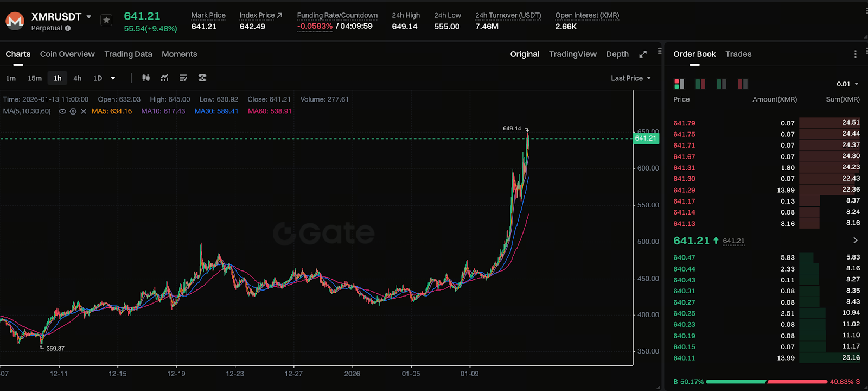The height and width of the screenshot is (391, 868).
Task: Switch to the TradingView chart view
Action: click(x=573, y=54)
